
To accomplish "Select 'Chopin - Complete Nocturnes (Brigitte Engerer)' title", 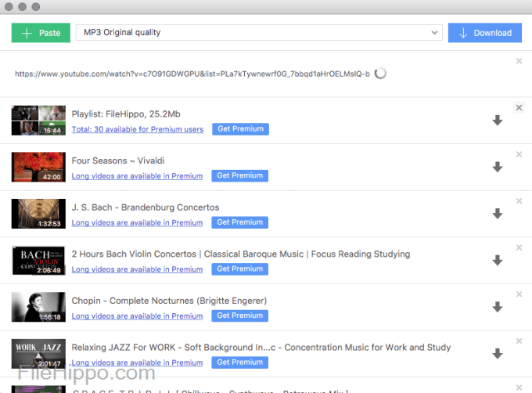I will [x=169, y=301].
